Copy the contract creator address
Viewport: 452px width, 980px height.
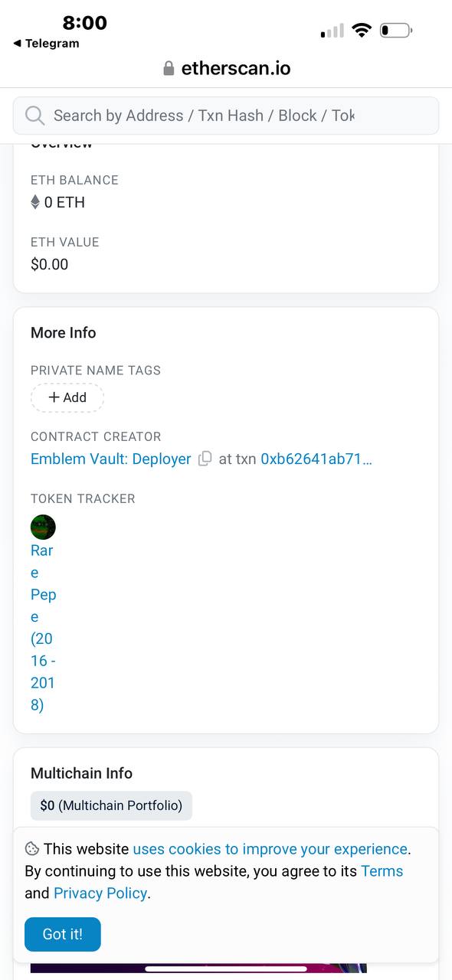tap(205, 459)
